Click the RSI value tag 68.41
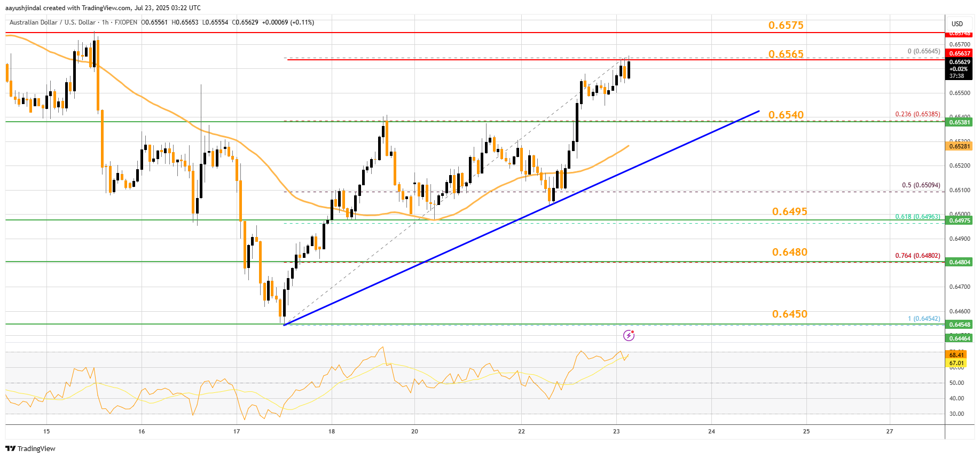 point(957,355)
